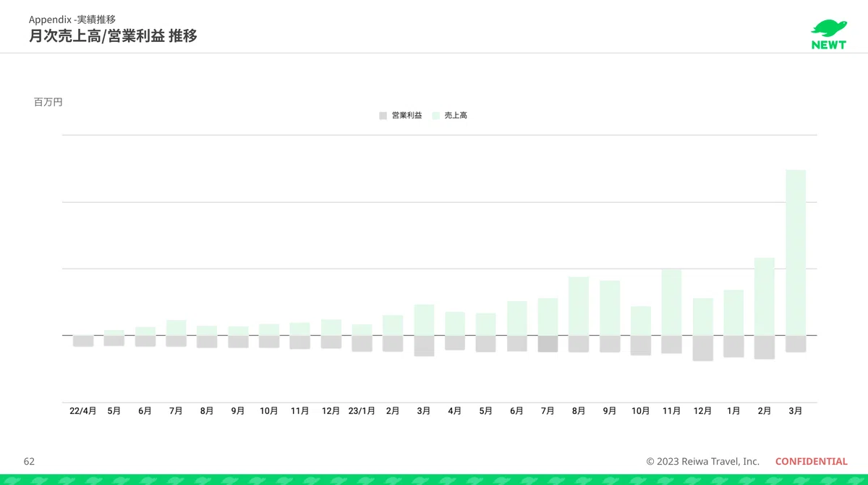Click the tallest green sales bar above last 3月
Screen dimensions: 868x485
(796, 253)
